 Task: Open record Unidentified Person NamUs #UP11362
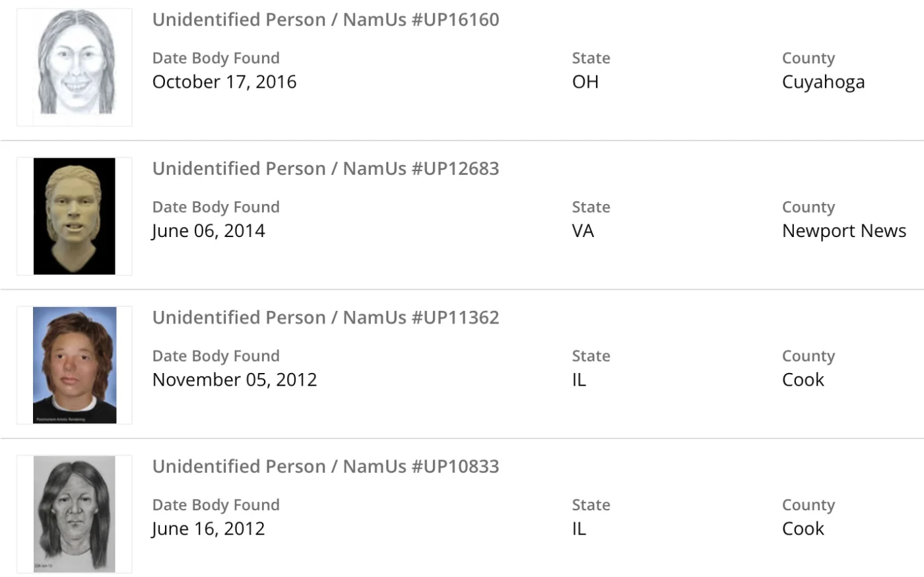(325, 318)
